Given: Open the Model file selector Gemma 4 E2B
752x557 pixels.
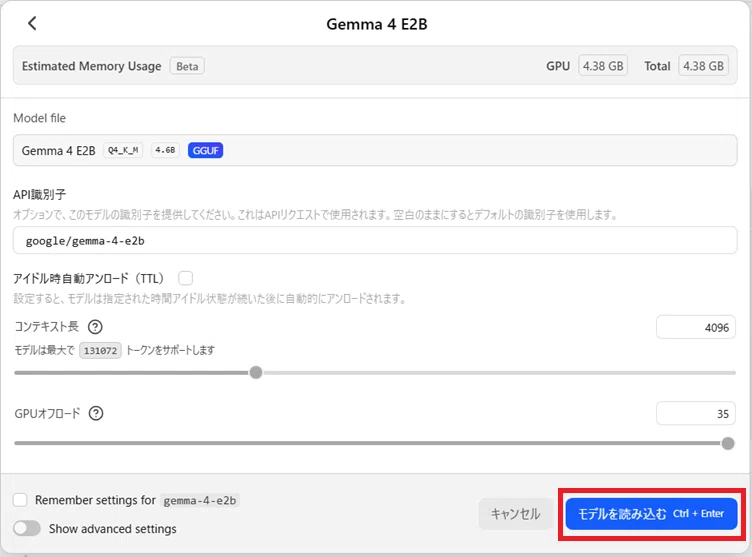Looking at the screenshot, I should (x=375, y=151).
